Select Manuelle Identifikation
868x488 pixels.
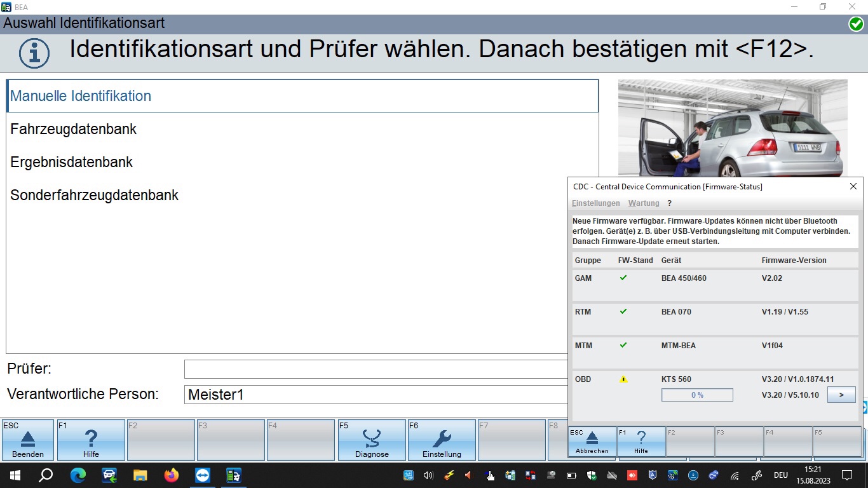(302, 96)
